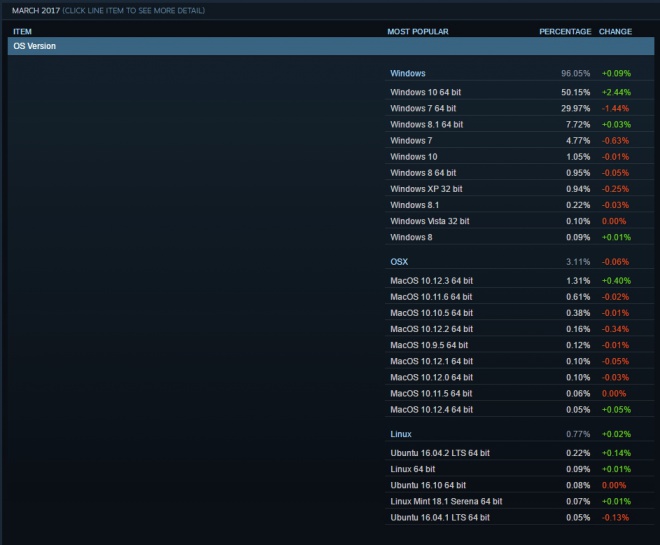
Task: Select the Windows category label
Action: point(407,73)
